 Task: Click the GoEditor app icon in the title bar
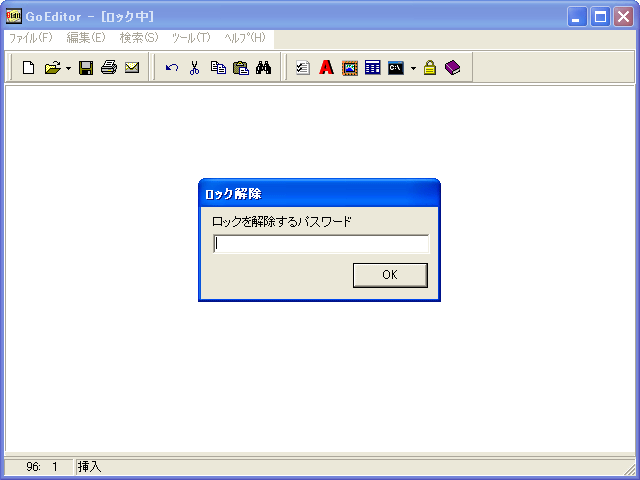point(13,16)
